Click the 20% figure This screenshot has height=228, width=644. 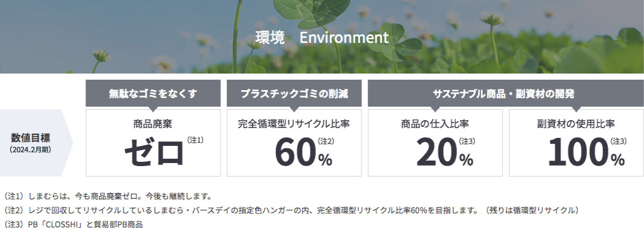point(445,153)
